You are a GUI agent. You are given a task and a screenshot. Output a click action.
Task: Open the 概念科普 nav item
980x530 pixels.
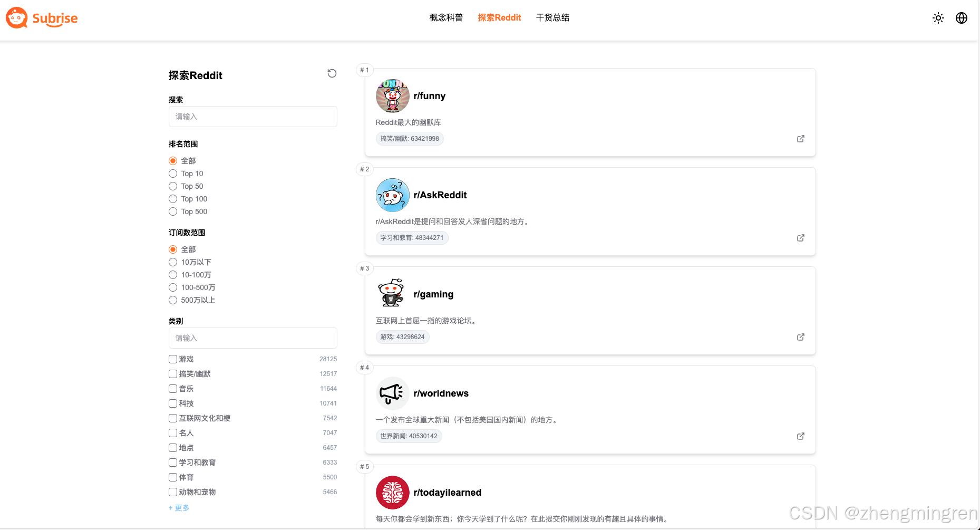pyautogui.click(x=446, y=17)
